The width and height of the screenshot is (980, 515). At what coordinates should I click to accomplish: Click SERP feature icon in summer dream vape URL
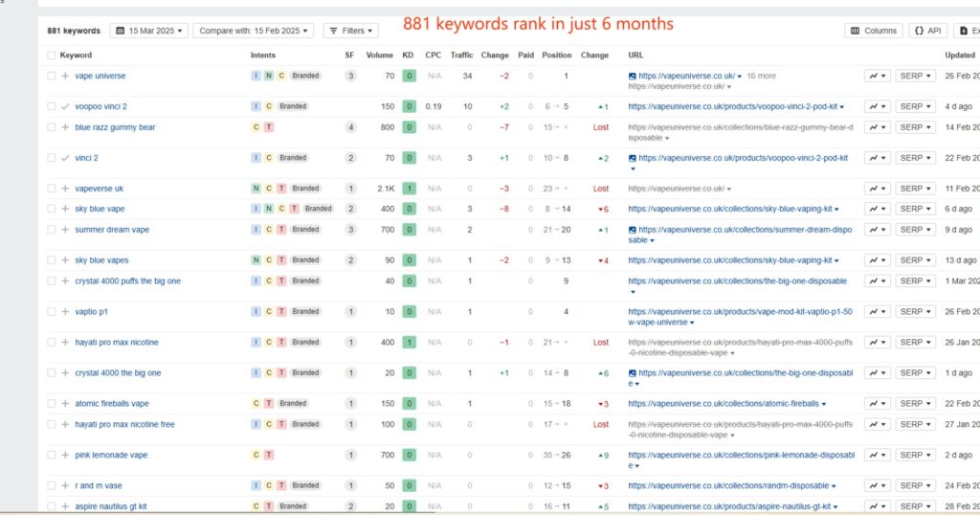[632, 230]
